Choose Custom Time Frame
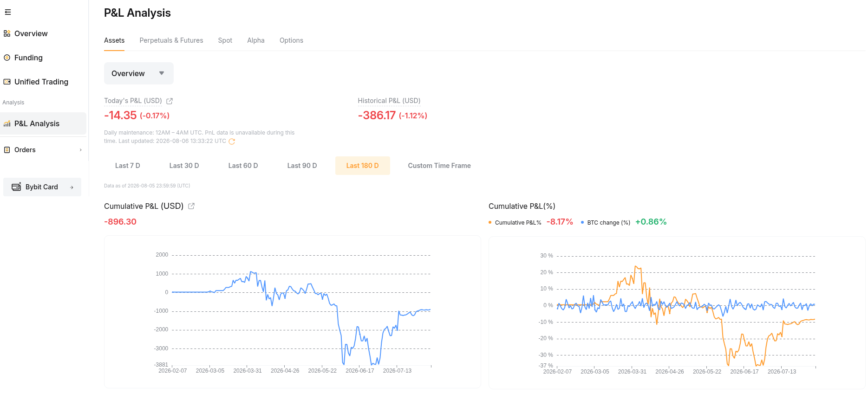Viewport: 868px width, 400px height. 439,166
